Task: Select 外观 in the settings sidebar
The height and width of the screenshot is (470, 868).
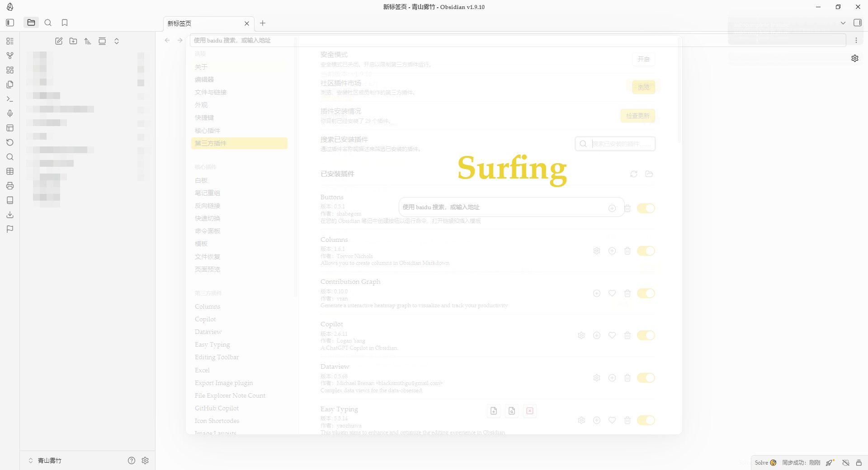Action: click(201, 105)
